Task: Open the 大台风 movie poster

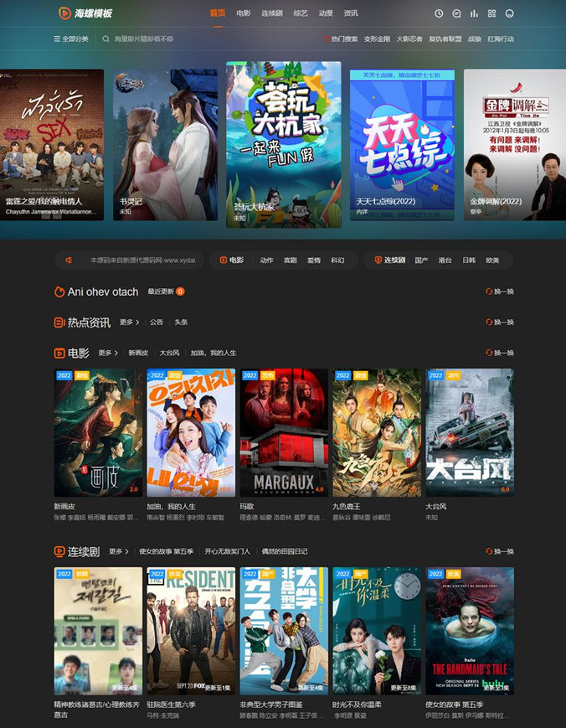Action: tap(470, 432)
